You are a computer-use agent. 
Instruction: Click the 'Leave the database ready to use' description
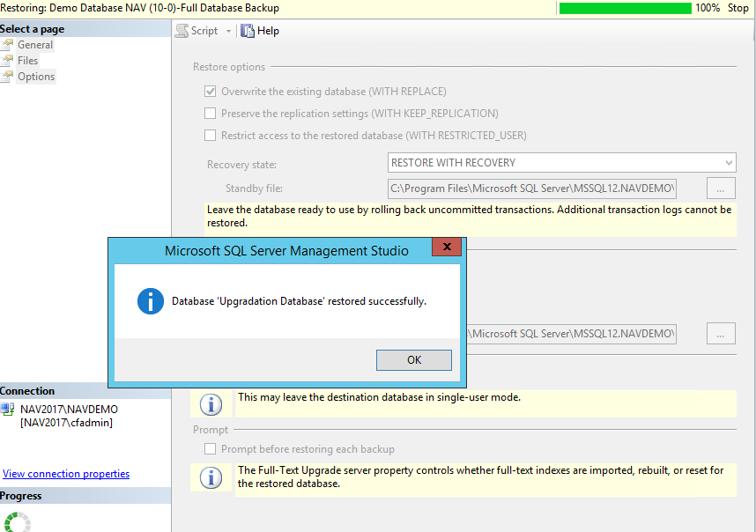[x=469, y=217]
